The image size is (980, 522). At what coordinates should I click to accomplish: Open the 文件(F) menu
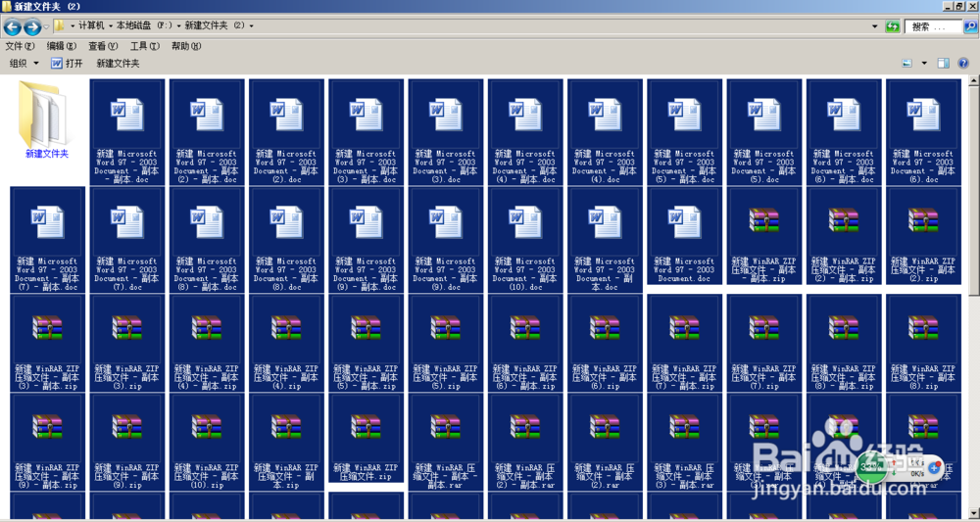point(20,46)
